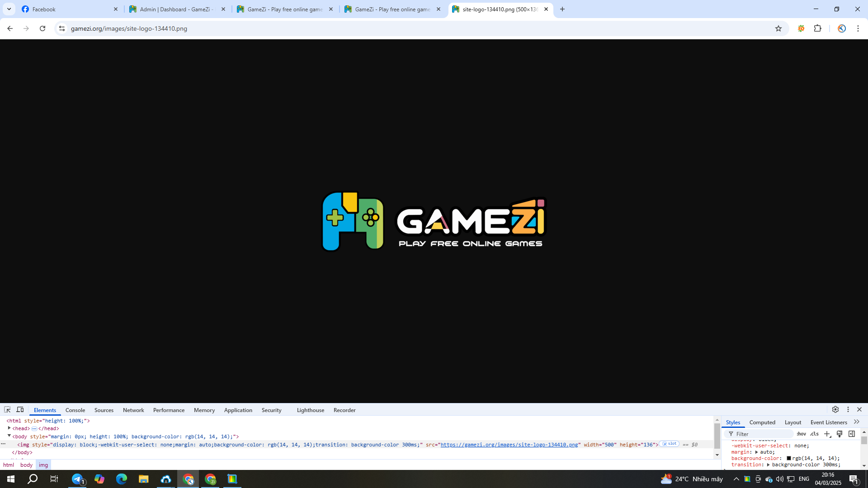Viewport: 868px width, 488px height.
Task: Toggle the :hov element state panel
Action: (x=802, y=434)
